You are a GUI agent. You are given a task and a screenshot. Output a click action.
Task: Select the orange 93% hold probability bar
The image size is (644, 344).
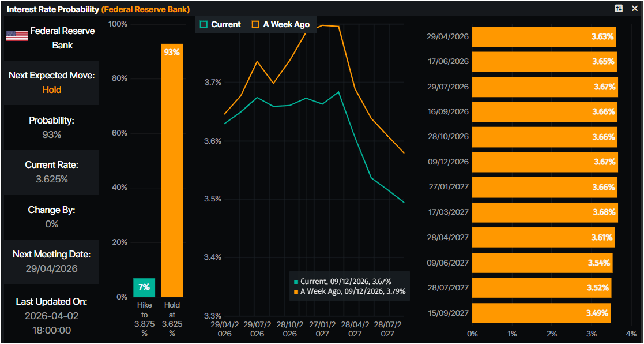point(172,170)
